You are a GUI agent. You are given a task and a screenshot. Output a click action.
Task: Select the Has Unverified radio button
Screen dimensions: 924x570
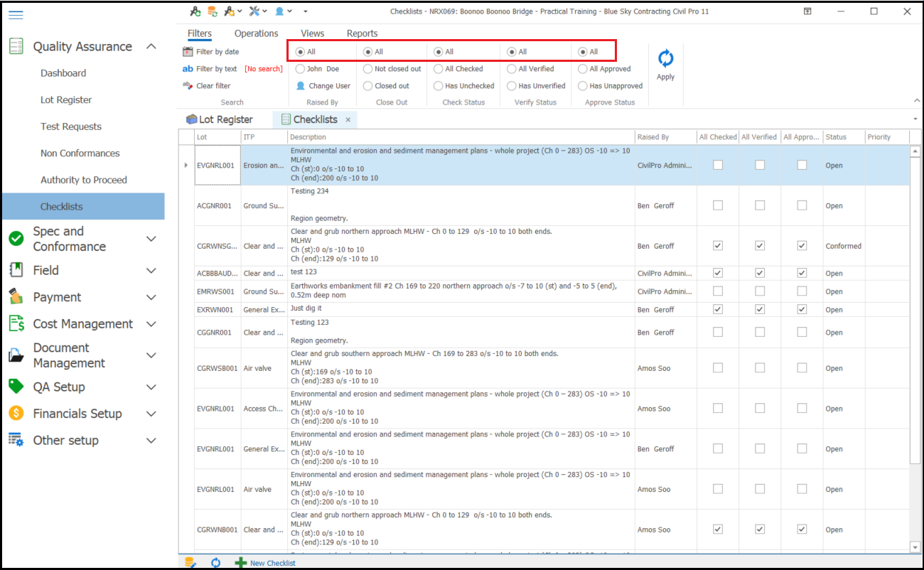(x=511, y=86)
